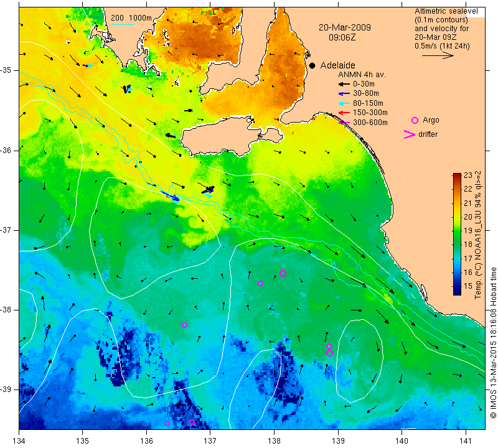Click the cyan 80-150m legend arrow
The width and height of the screenshot is (498, 448).
click(x=344, y=103)
